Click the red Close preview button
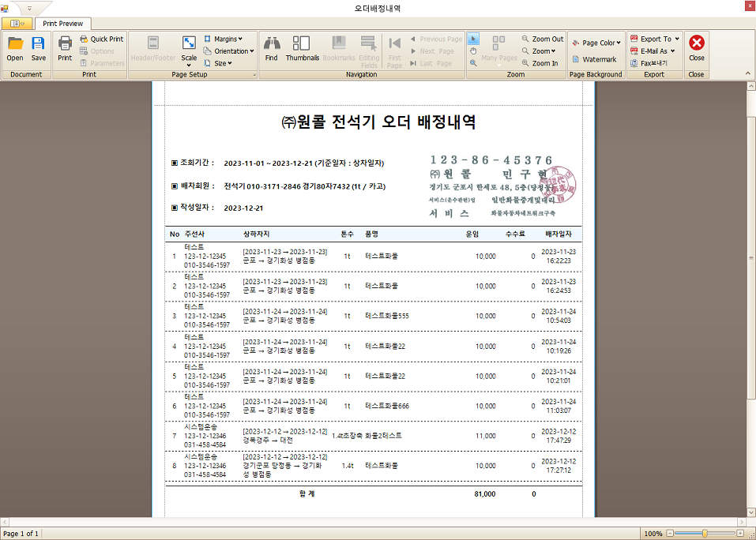This screenshot has height=540, width=756. (696, 47)
